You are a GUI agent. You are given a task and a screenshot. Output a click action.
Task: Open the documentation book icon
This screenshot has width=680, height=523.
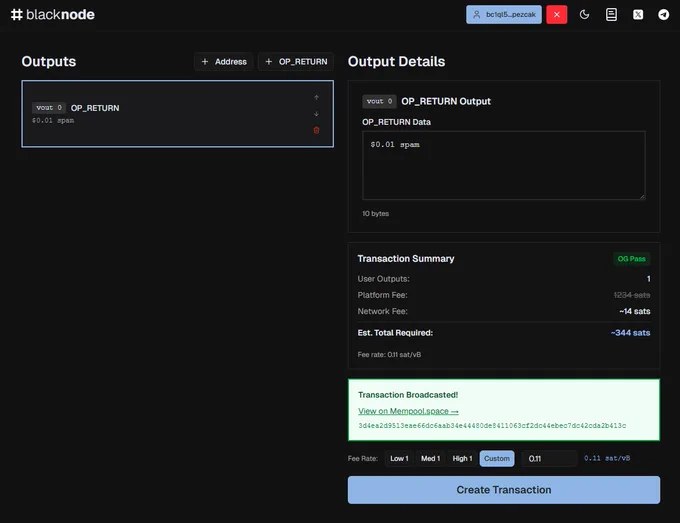[x=611, y=15]
